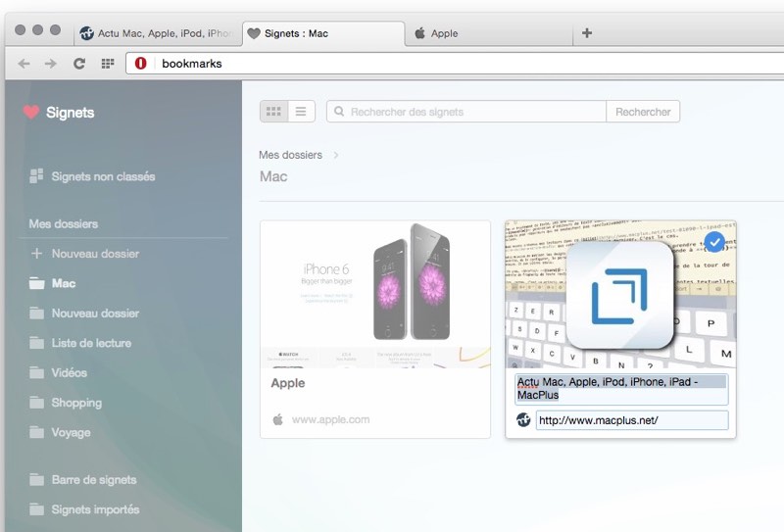The height and width of the screenshot is (532, 784).
Task: Click the Liste de lecture folder icon
Action: (36, 343)
